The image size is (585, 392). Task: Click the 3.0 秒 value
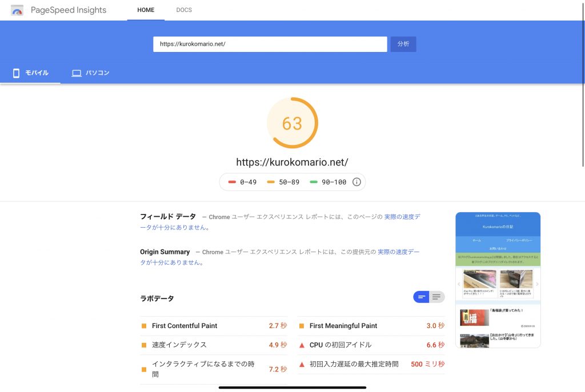(435, 326)
